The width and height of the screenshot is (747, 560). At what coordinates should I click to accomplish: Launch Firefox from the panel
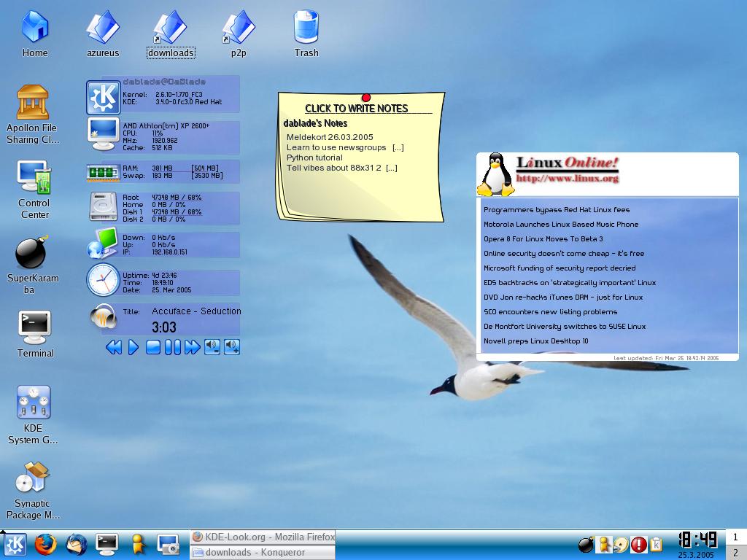point(46,544)
